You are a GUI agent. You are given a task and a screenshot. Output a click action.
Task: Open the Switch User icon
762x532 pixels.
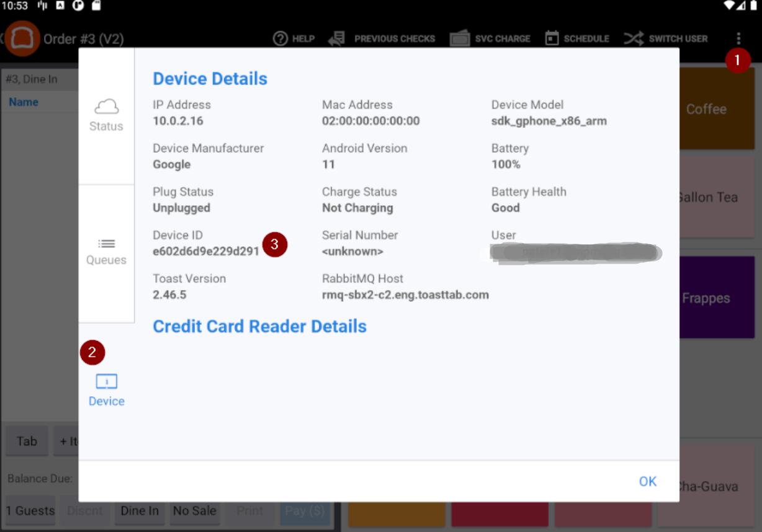click(x=634, y=38)
